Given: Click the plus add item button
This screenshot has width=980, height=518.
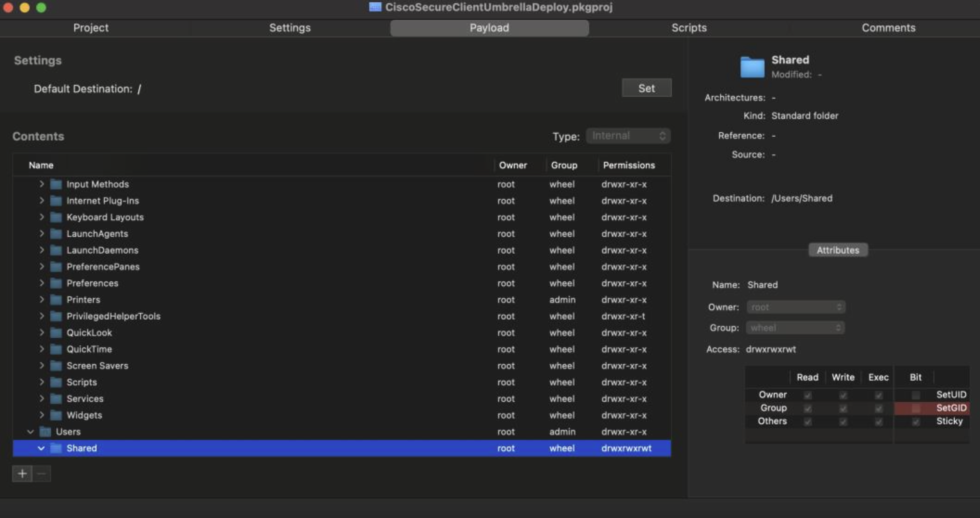Looking at the screenshot, I should pyautogui.click(x=22, y=474).
